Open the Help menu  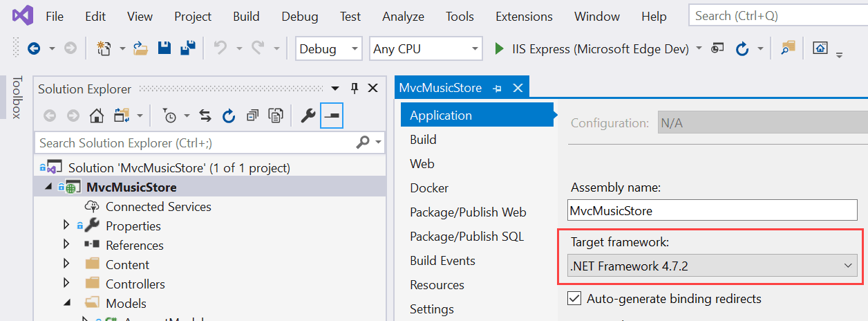point(654,16)
